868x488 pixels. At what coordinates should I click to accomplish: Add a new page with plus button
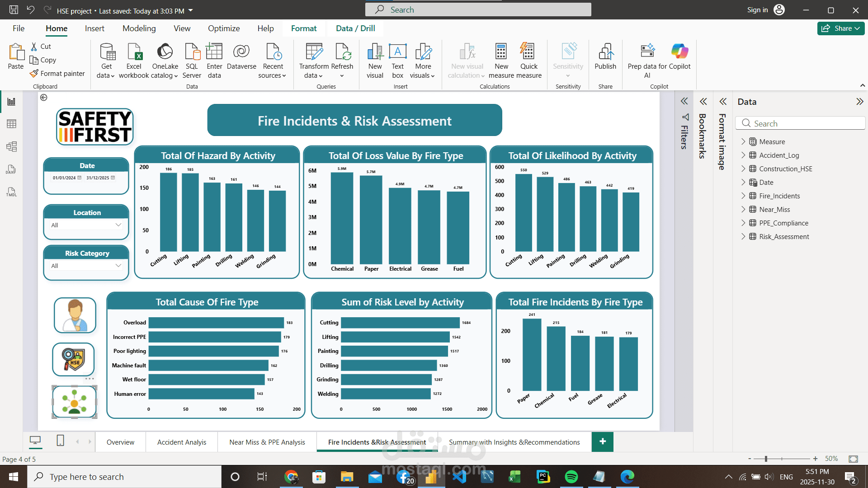tap(603, 441)
